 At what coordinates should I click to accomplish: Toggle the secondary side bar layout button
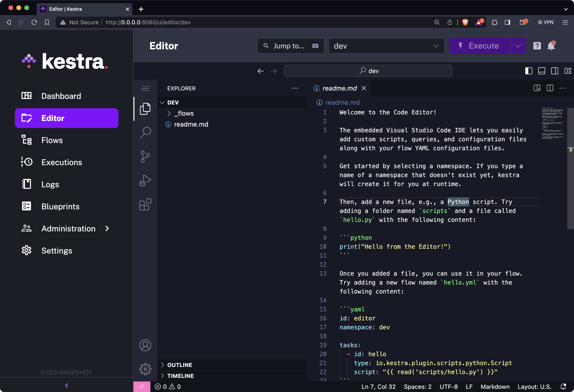click(x=554, y=71)
